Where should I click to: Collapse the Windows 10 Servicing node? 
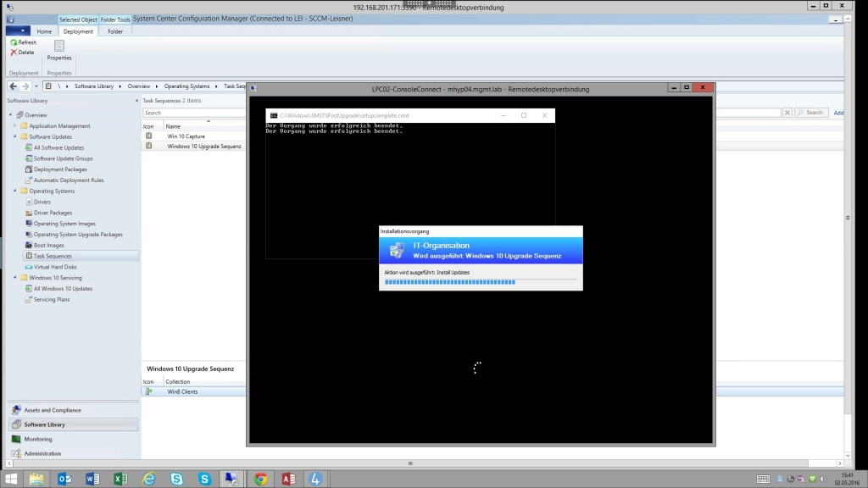[x=15, y=278]
